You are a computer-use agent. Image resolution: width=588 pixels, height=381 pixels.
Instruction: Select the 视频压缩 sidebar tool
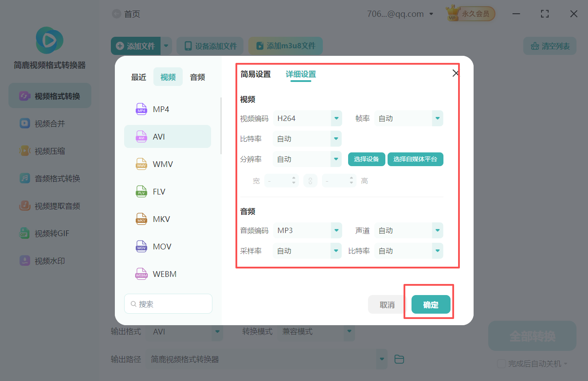49,151
